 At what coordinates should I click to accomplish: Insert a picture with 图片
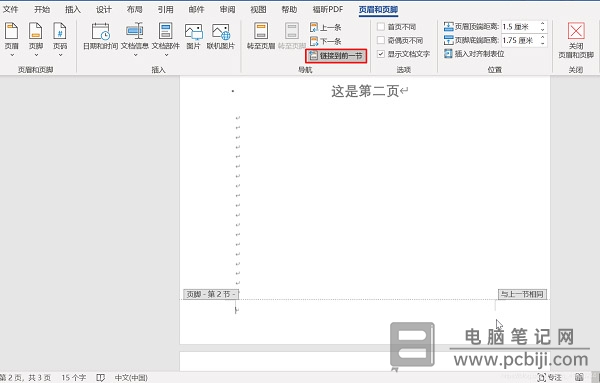pyautogui.click(x=193, y=36)
